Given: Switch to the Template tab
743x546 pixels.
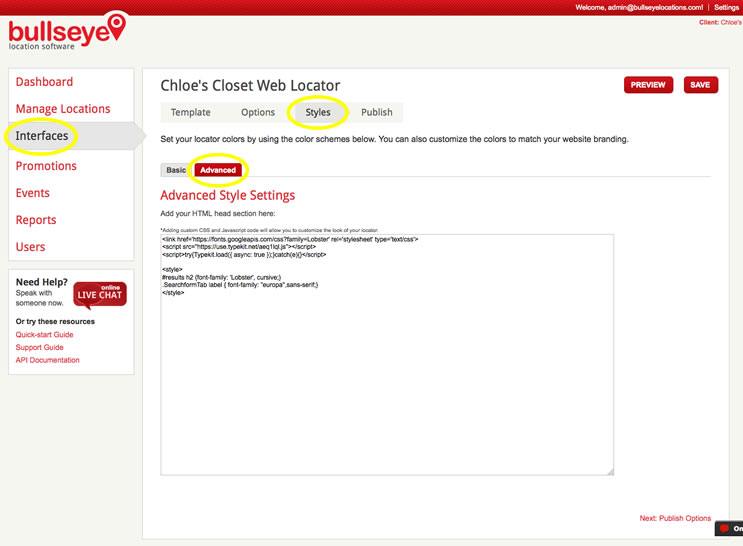Looking at the screenshot, I should tap(190, 112).
